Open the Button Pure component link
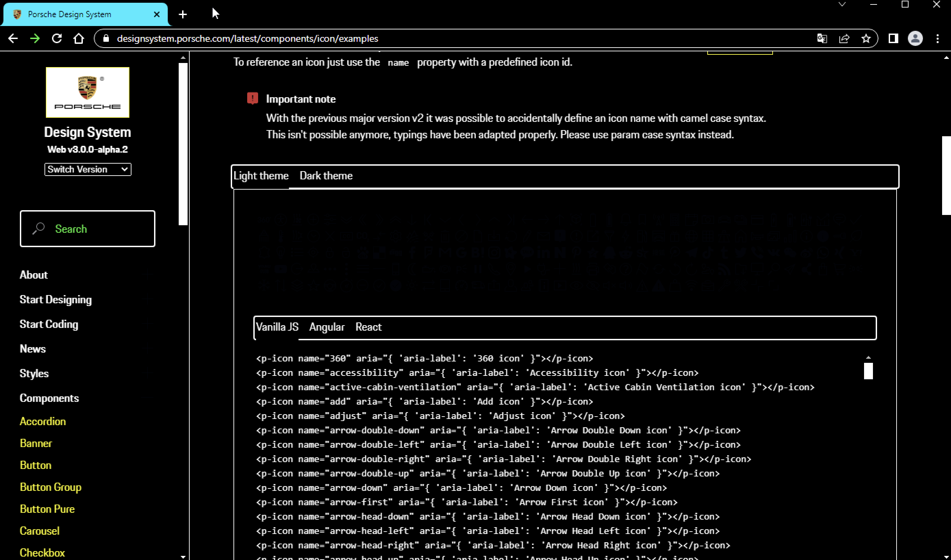 (x=47, y=509)
